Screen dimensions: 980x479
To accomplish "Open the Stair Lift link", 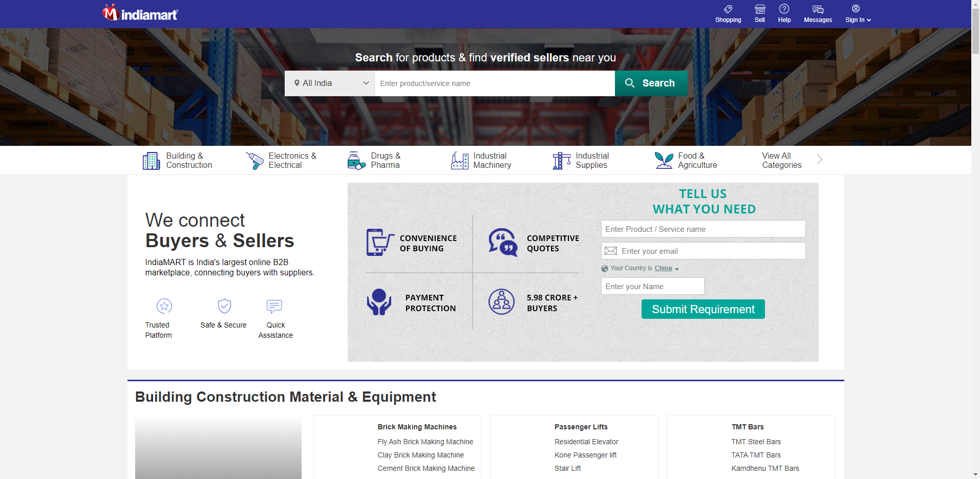I will (567, 468).
